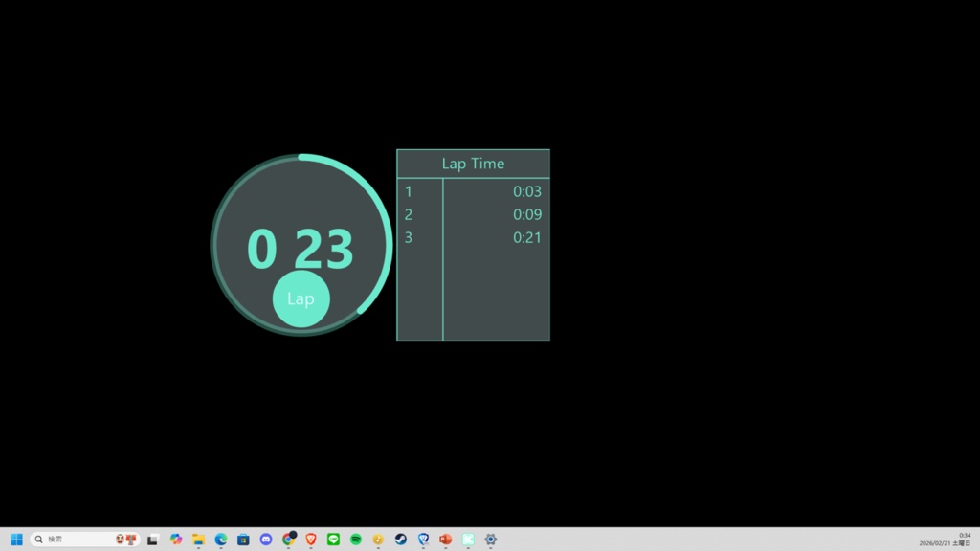Open Google Chrome from the taskbar

click(287, 539)
